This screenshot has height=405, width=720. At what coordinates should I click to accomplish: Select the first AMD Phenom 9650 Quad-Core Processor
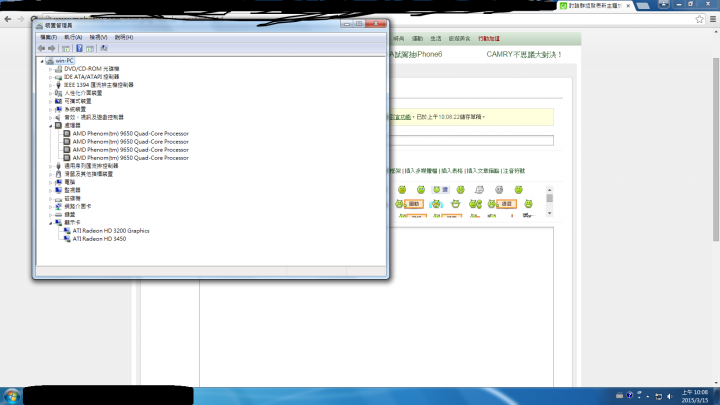coord(130,134)
